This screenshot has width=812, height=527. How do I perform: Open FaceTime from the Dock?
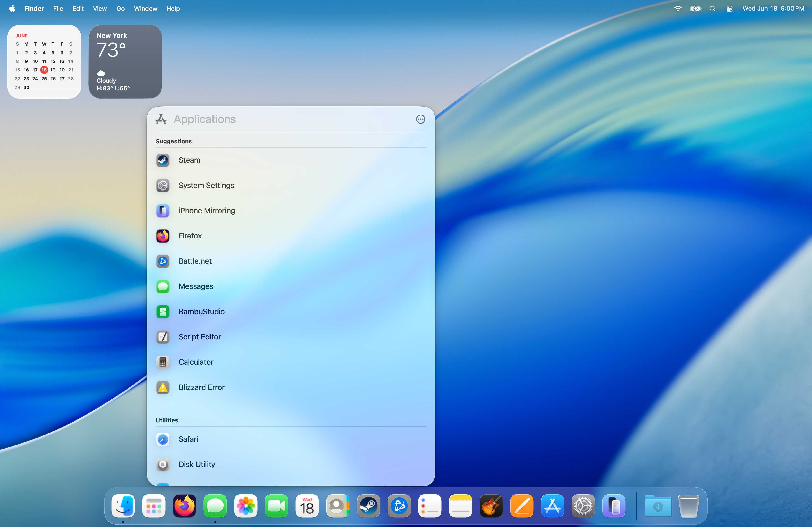(x=276, y=506)
